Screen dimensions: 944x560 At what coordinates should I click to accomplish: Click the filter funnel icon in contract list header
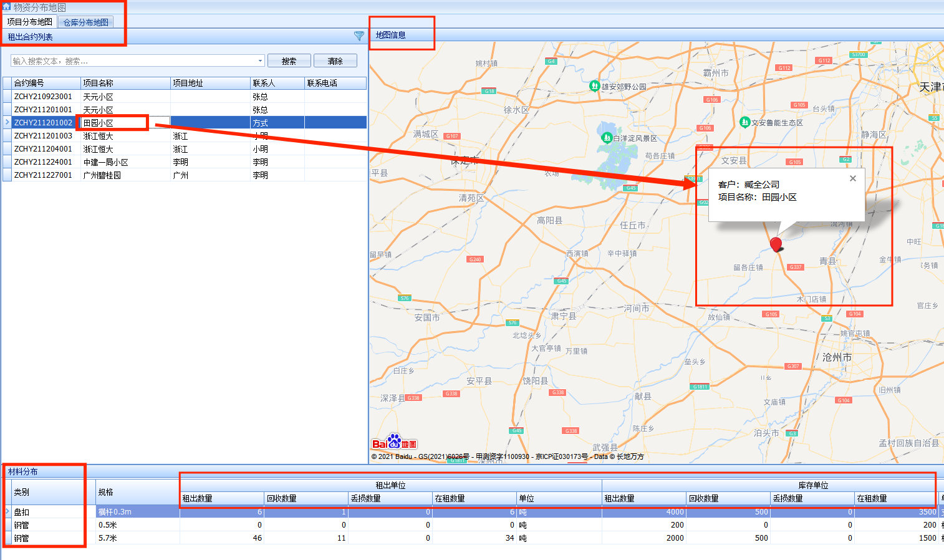click(359, 36)
